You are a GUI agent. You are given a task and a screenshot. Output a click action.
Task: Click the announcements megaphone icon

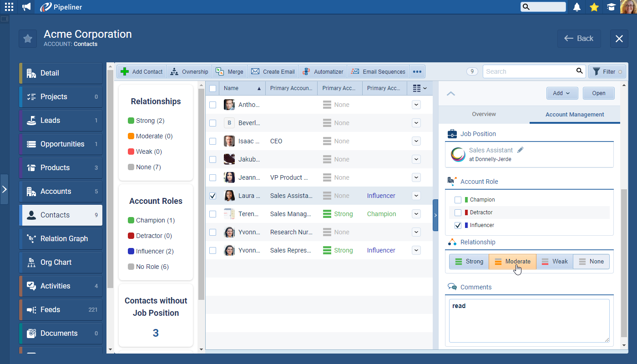[26, 7]
